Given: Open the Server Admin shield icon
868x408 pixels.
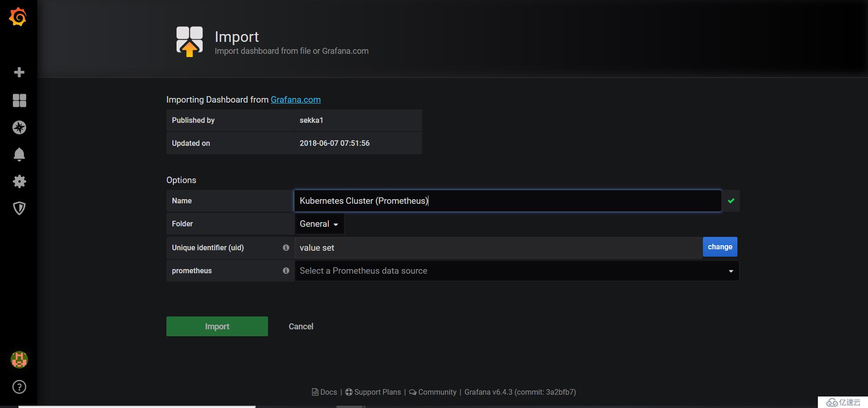Looking at the screenshot, I should click(19, 208).
